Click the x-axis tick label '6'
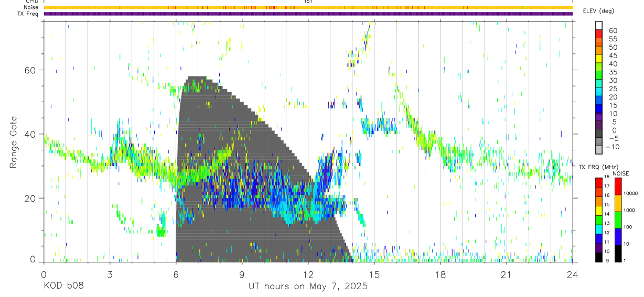The width and height of the screenshot is (644, 297). point(176,275)
